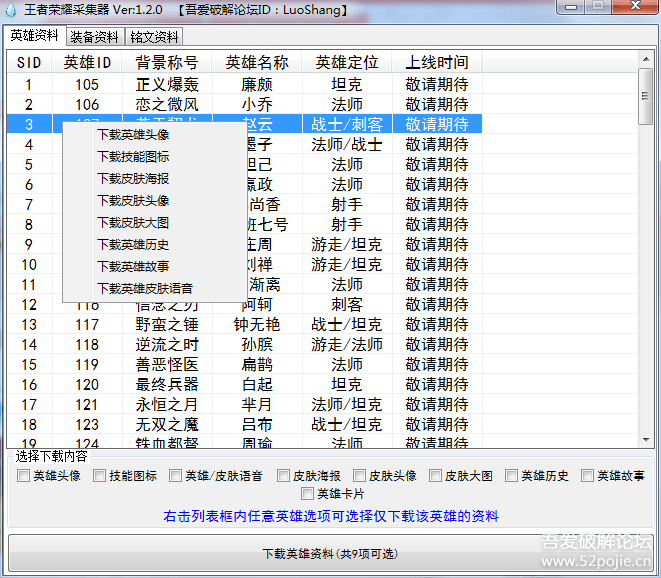Select 下载技能图标 menu entry
The height and width of the screenshot is (578, 661).
tap(133, 156)
